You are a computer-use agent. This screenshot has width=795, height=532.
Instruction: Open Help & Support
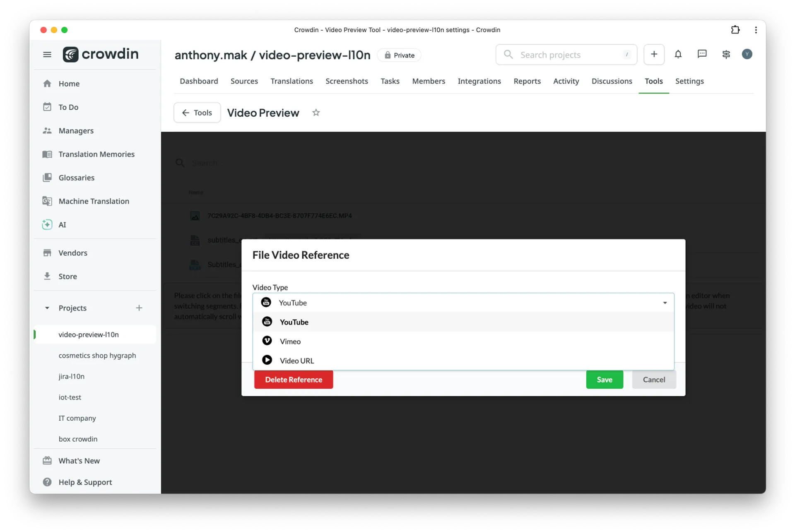(85, 482)
